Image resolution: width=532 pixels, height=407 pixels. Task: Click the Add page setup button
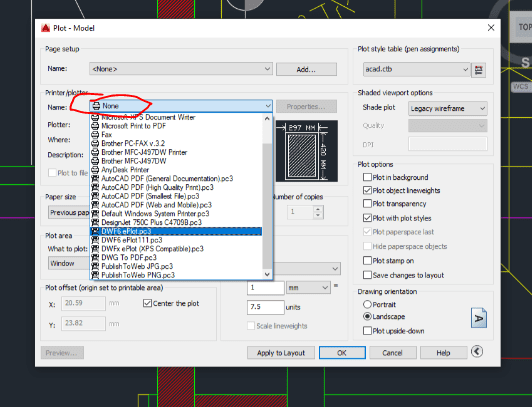(306, 69)
